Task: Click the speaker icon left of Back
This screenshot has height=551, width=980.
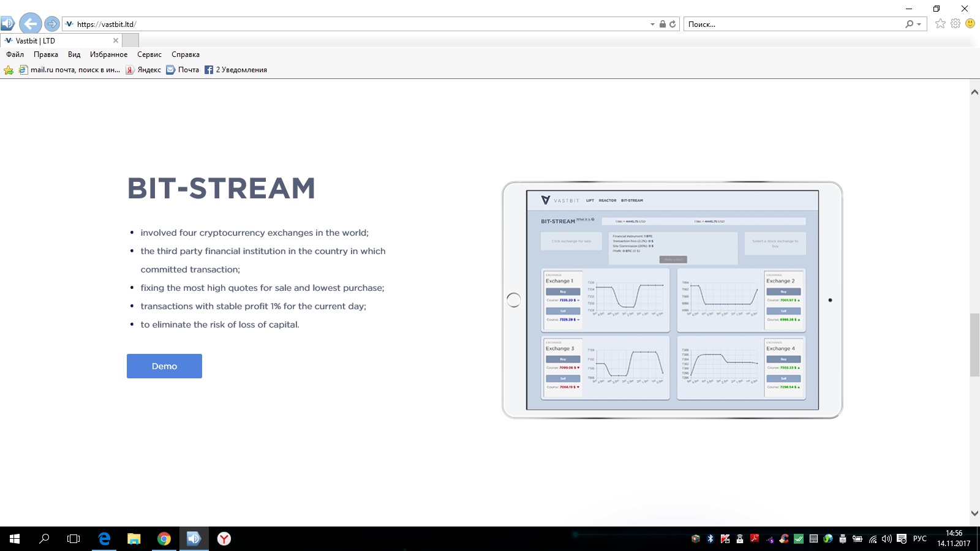Action: coord(7,24)
